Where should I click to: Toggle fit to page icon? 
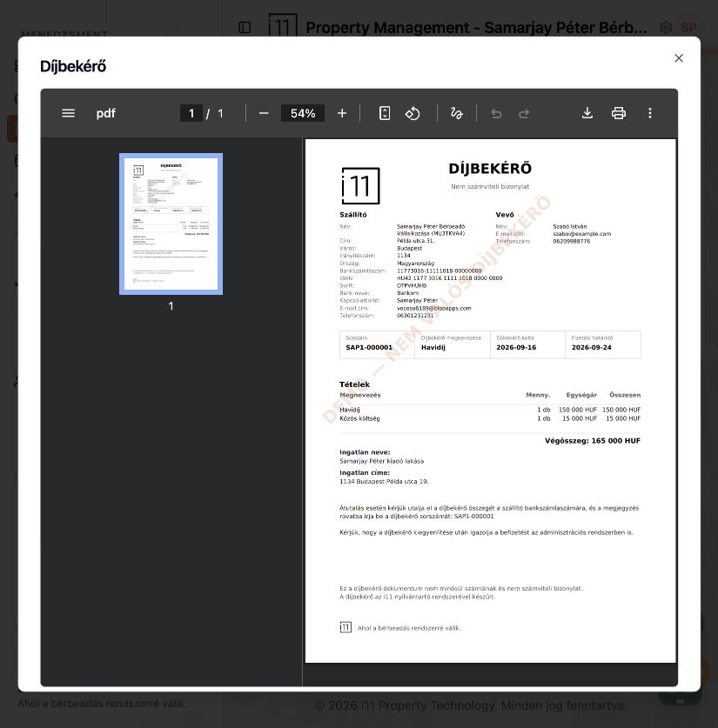point(385,113)
